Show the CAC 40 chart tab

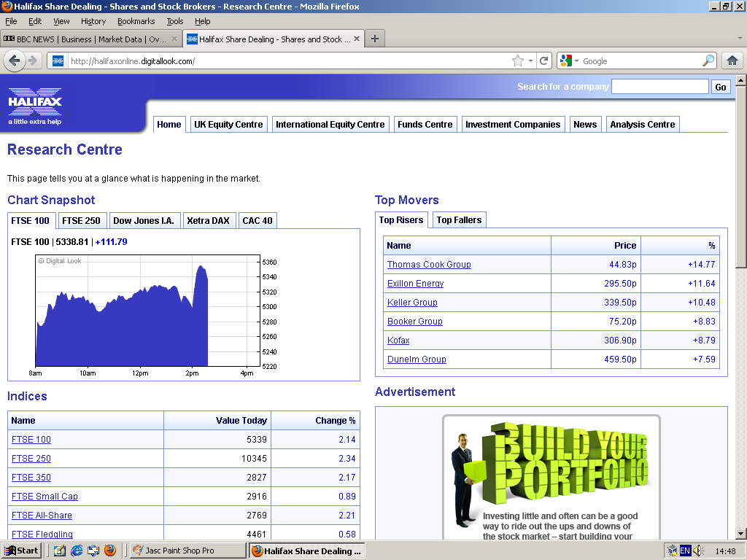click(x=258, y=220)
